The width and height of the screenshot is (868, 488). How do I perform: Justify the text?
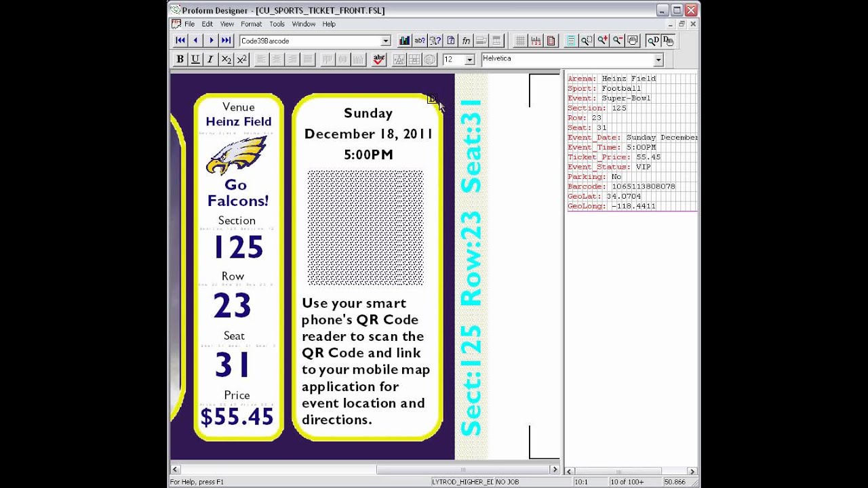(x=307, y=59)
